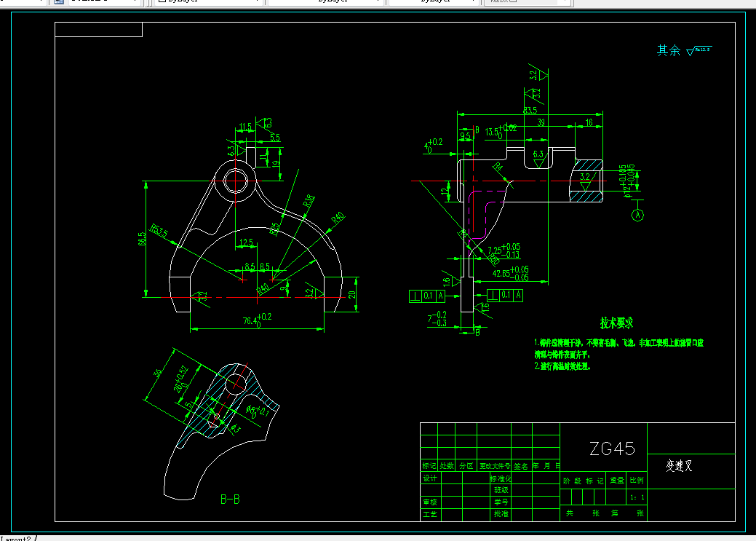Select the 5.5 dimension above the hub
The height and width of the screenshot is (541, 756).
[x=275, y=138]
